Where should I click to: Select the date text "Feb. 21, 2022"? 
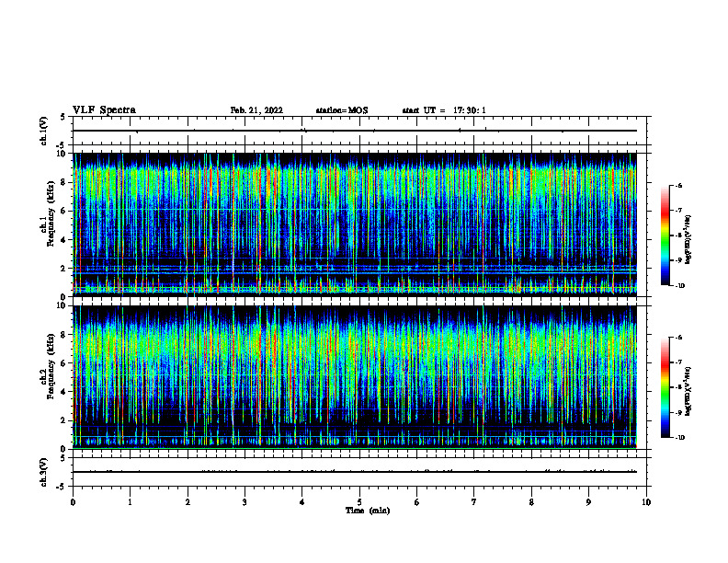256,110
